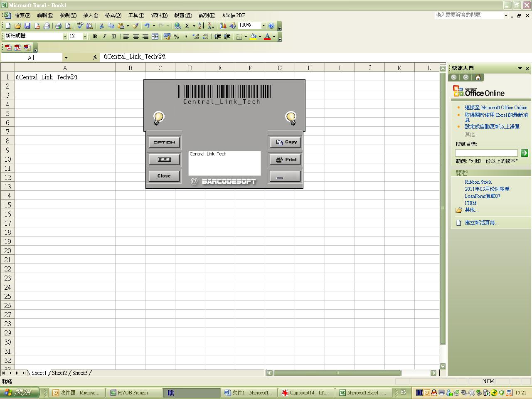Click the AutoSum sigma icon
This screenshot has height=399, width=532.
tap(187, 26)
